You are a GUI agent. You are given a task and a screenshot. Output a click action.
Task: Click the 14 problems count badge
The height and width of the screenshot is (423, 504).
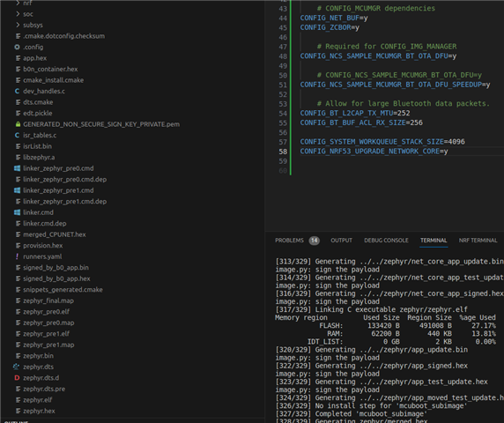pos(314,241)
